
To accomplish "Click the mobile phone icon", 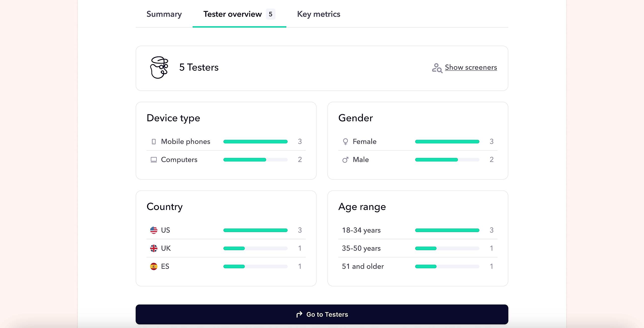I will click(x=154, y=142).
